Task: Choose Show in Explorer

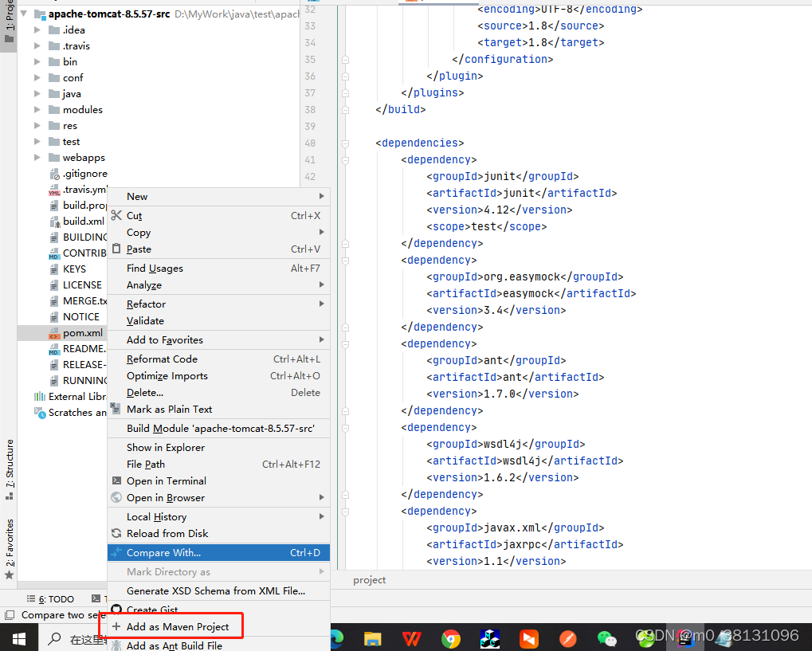Action: pyautogui.click(x=218, y=448)
